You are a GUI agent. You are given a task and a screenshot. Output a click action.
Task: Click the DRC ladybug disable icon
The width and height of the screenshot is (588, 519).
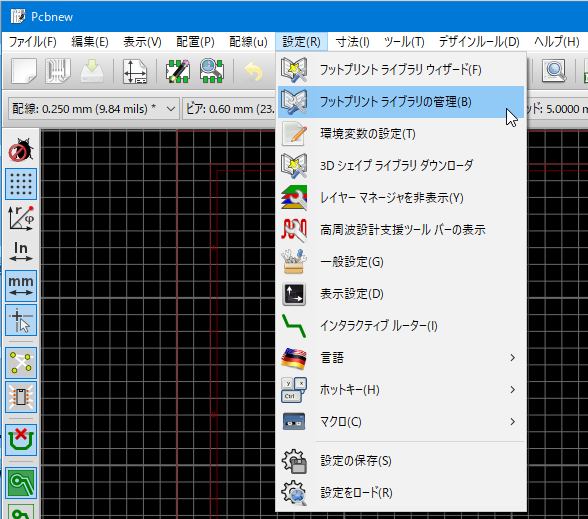(x=21, y=150)
